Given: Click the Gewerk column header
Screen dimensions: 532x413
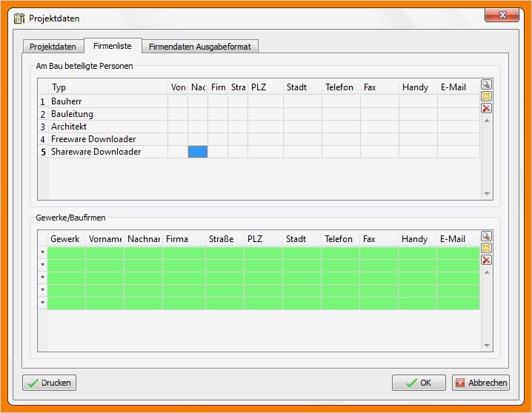Looking at the screenshot, I should pyautogui.click(x=66, y=239).
